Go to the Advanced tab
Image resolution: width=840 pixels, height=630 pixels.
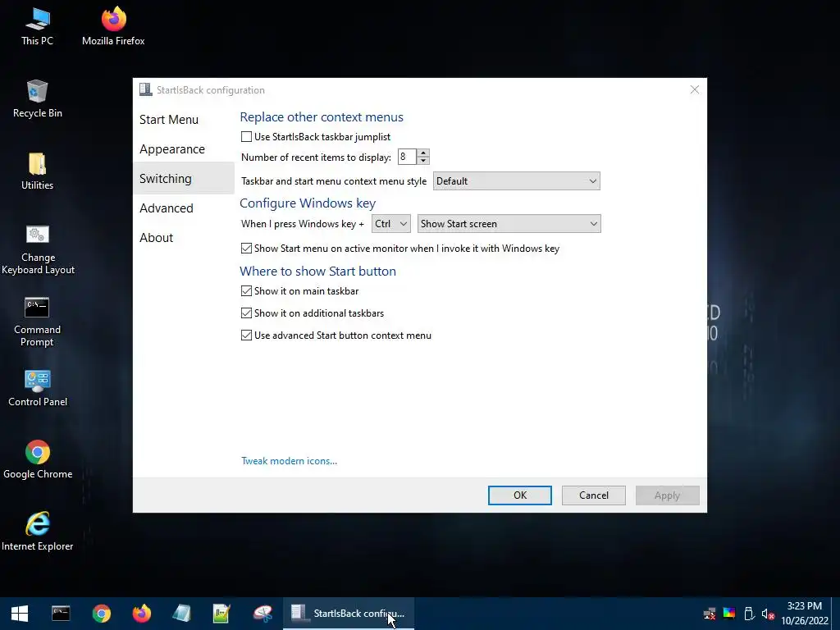pyautogui.click(x=166, y=208)
